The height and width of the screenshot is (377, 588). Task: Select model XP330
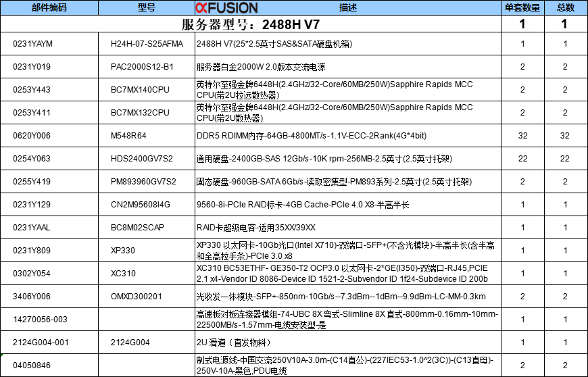pos(122,251)
